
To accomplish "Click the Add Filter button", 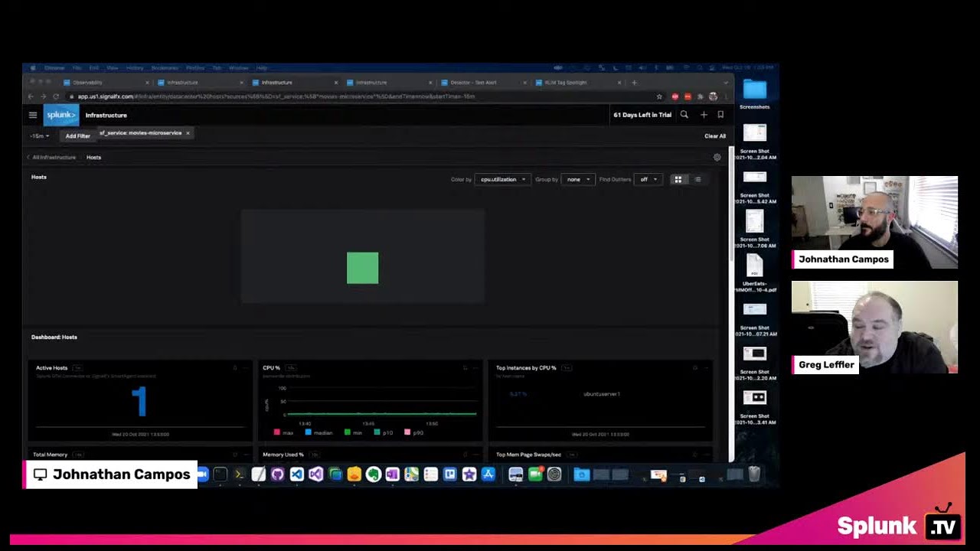I will tap(77, 135).
